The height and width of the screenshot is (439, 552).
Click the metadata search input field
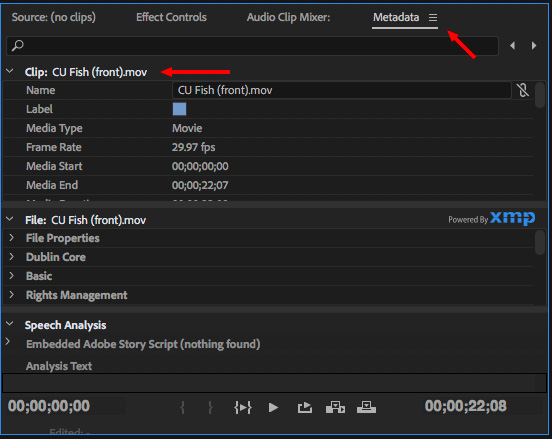252,46
